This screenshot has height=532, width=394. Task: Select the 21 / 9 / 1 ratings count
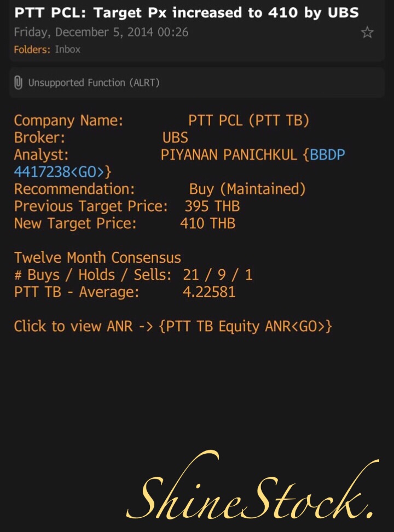pyautogui.click(x=218, y=275)
